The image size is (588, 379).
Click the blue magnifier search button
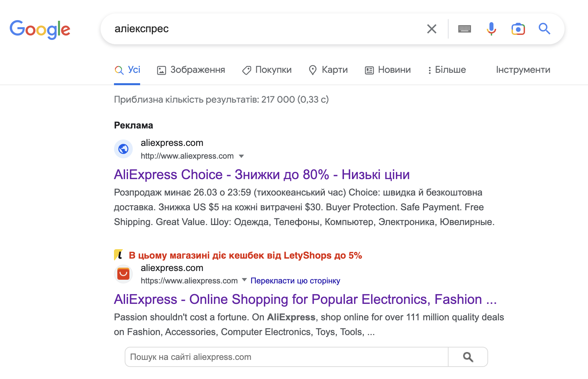544,29
